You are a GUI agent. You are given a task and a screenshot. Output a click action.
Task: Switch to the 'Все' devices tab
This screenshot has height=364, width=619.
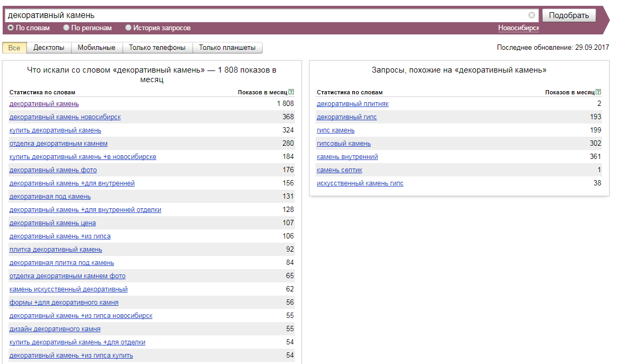pyautogui.click(x=14, y=48)
